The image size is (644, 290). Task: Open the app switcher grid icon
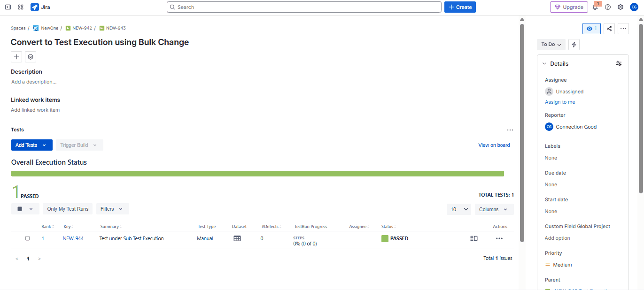pyautogui.click(x=21, y=7)
